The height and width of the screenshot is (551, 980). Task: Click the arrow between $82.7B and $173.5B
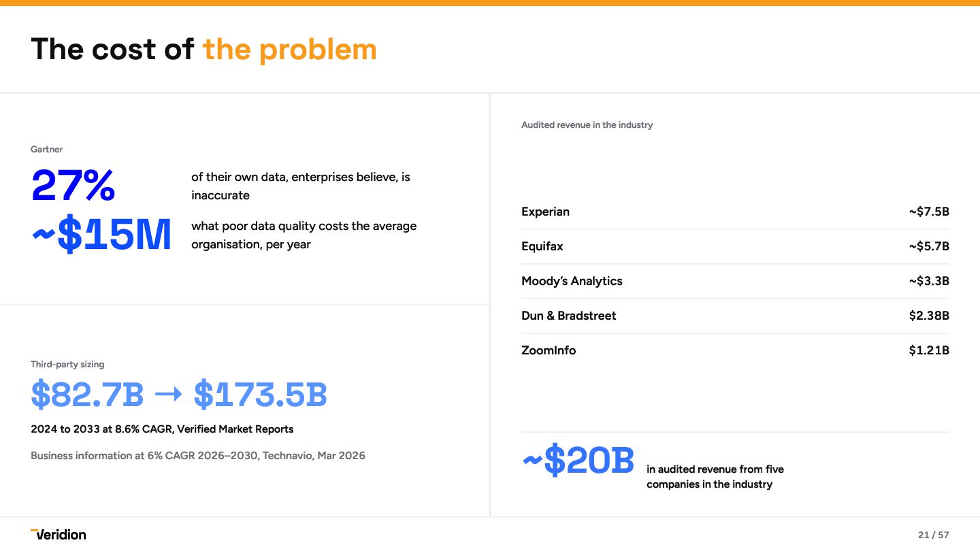coord(169,395)
